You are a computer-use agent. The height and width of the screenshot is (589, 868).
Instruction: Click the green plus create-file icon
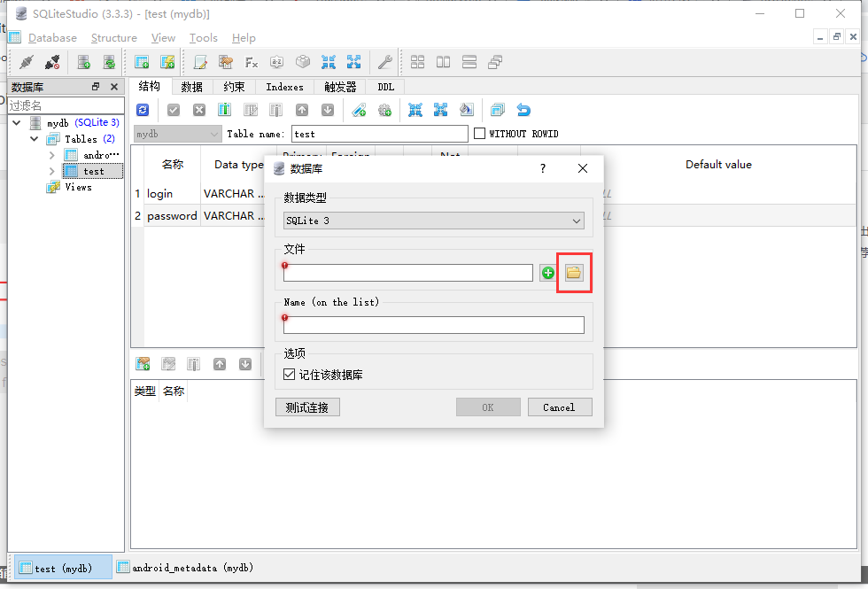click(x=548, y=273)
